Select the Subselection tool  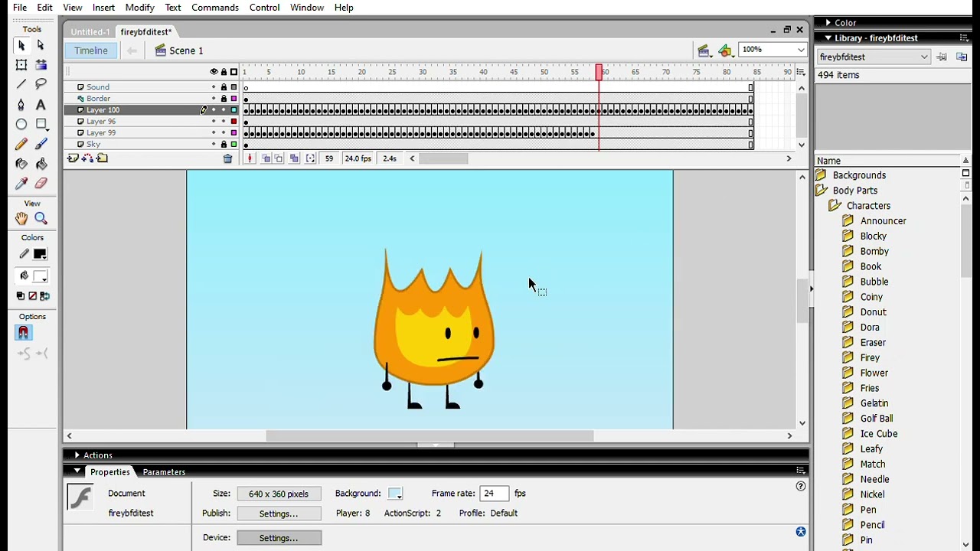pyautogui.click(x=41, y=46)
